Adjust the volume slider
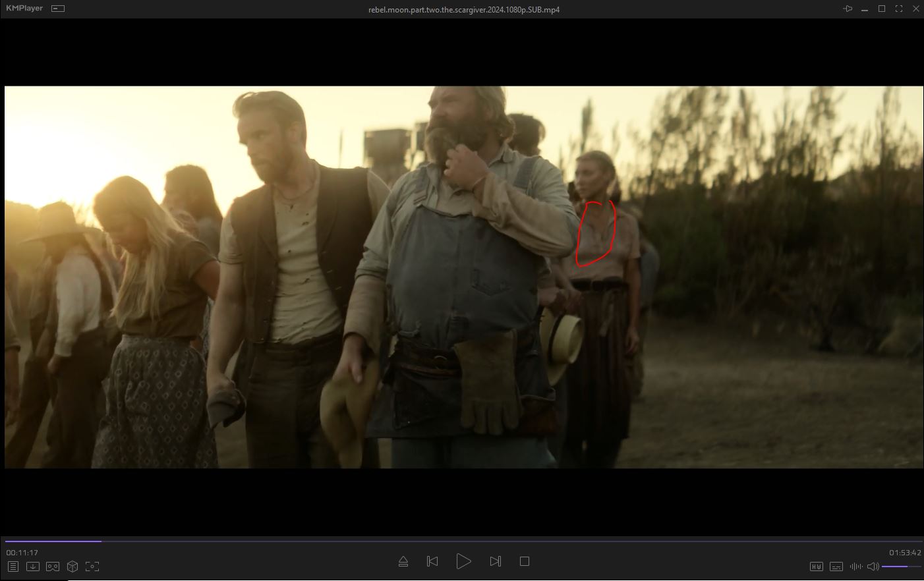Screen dimensions: 924x581 coord(900,567)
